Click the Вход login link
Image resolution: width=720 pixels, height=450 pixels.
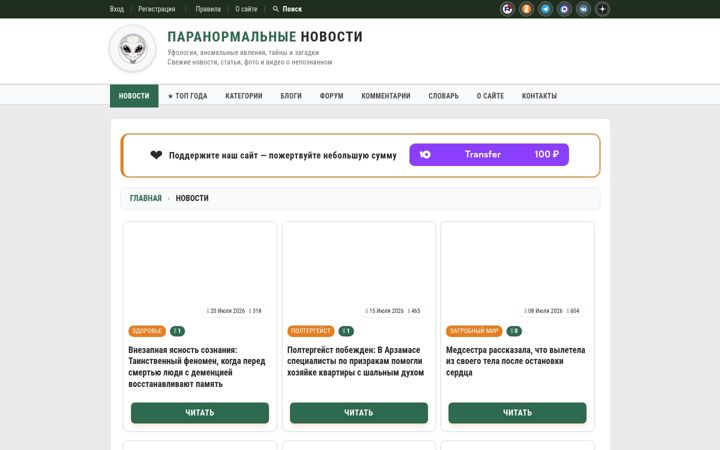(x=117, y=9)
